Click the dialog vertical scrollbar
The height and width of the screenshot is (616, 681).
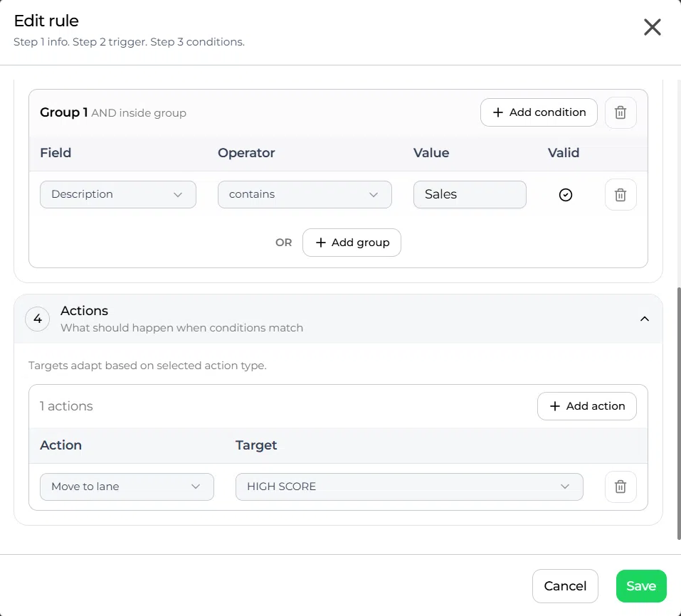tap(678, 413)
